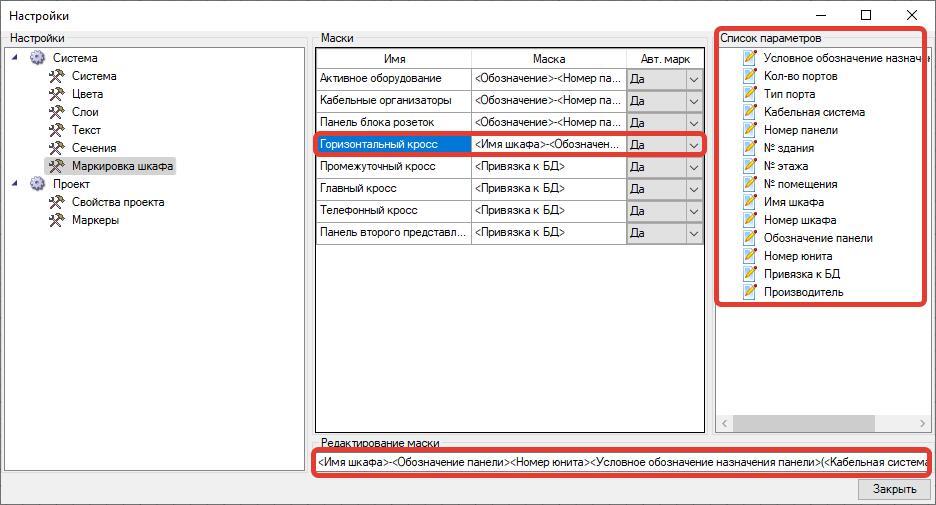Open Авт. марк dropdown for Активное оборудование
Viewport: 936px width, 505px height.
coord(693,79)
